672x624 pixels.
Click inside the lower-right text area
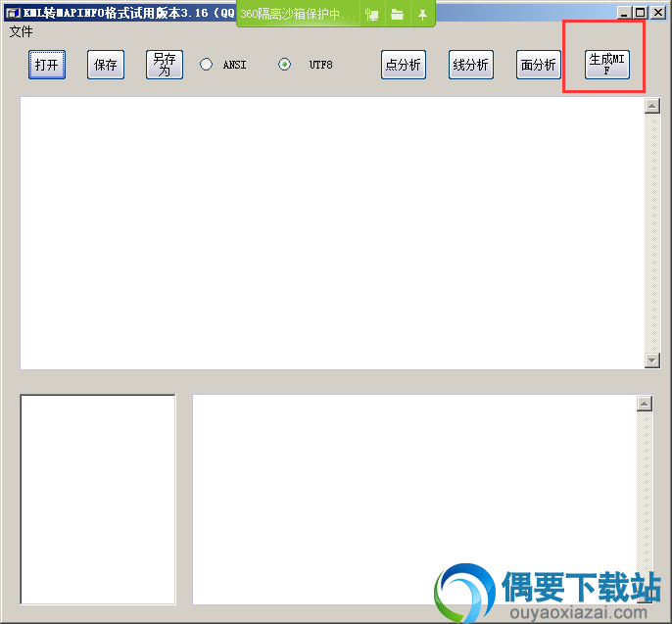(414, 500)
